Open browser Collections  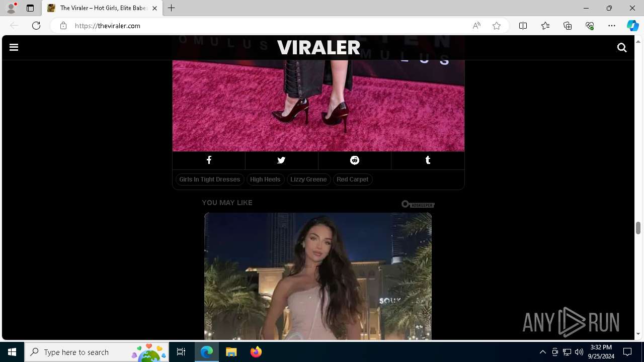(x=568, y=26)
